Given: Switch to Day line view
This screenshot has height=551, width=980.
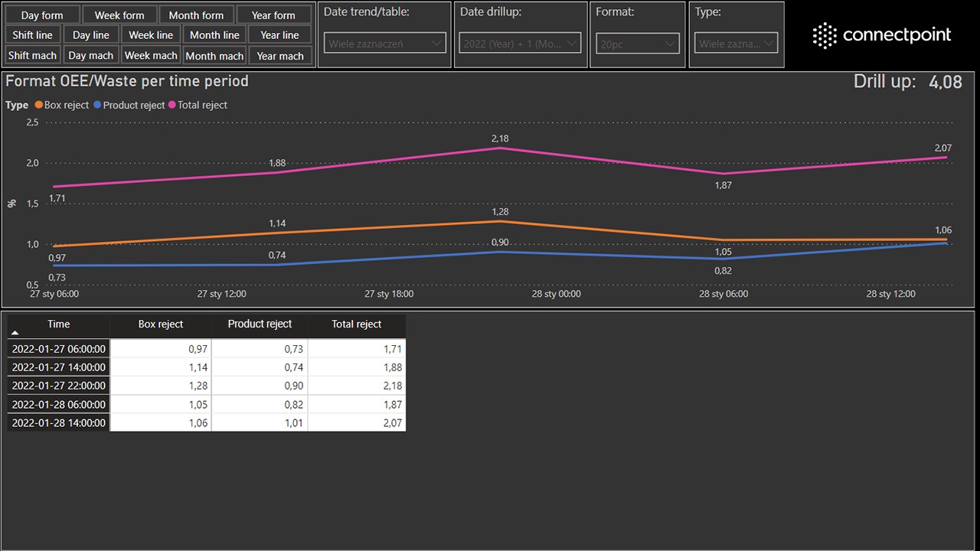Looking at the screenshot, I should pyautogui.click(x=91, y=35).
